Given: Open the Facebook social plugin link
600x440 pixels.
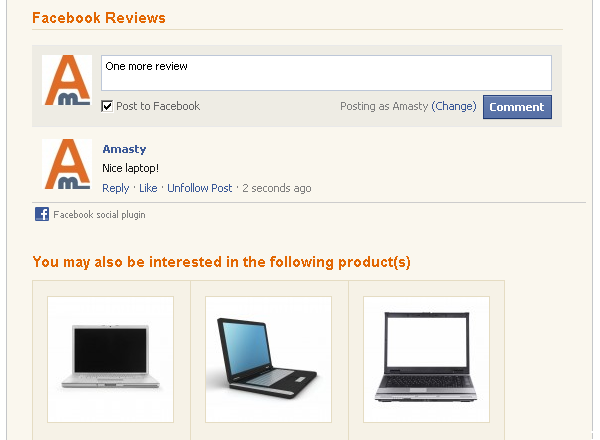Looking at the screenshot, I should [99, 215].
